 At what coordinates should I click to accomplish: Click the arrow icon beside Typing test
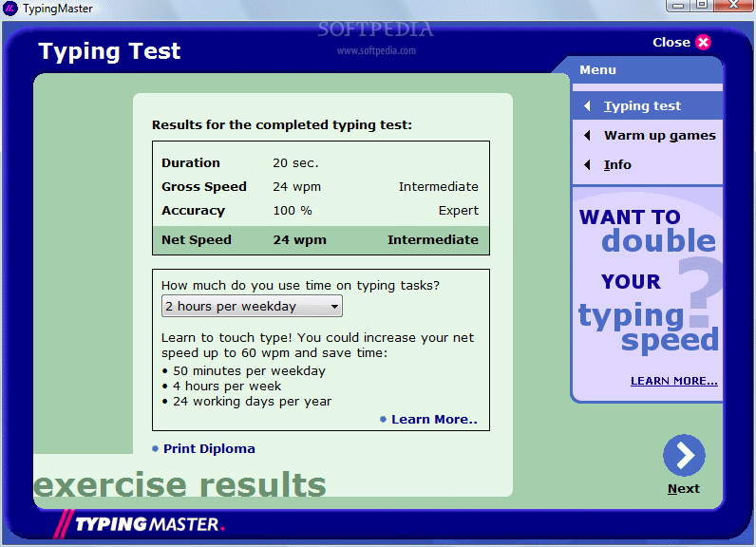coord(587,105)
